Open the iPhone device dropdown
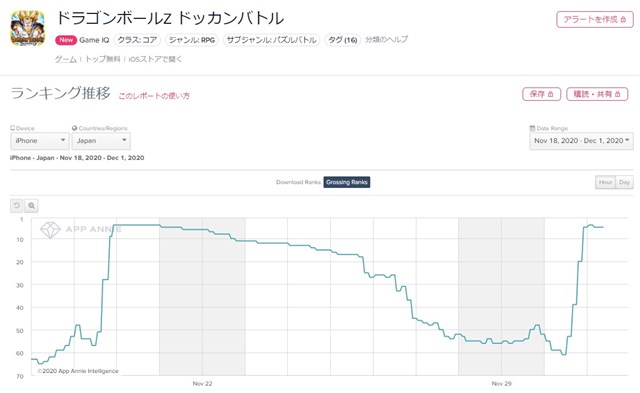This screenshot has width=640, height=393. 40,141
